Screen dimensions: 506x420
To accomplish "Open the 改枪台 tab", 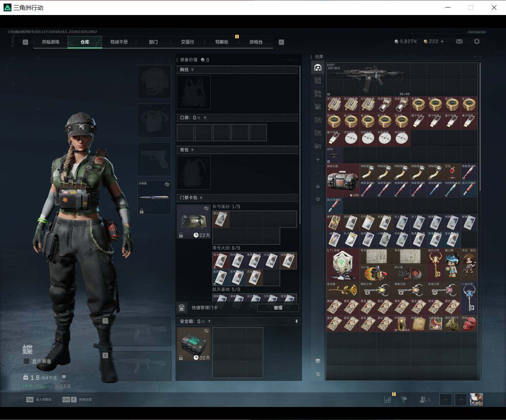I will tap(256, 42).
